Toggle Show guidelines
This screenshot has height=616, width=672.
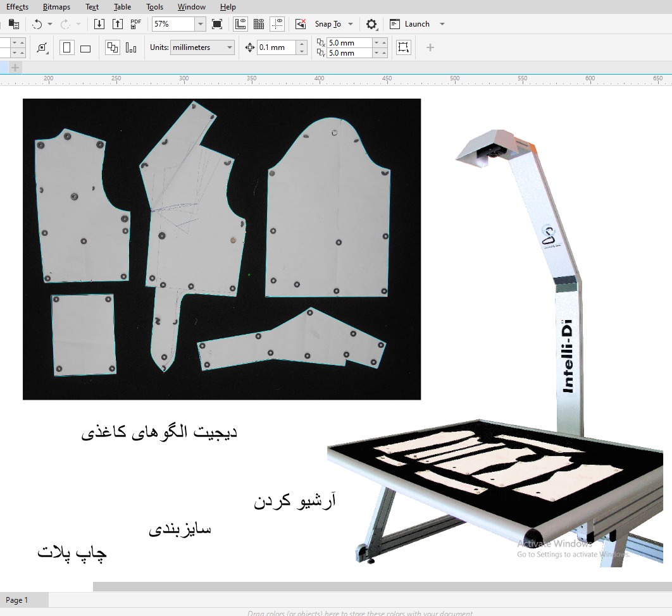click(277, 24)
